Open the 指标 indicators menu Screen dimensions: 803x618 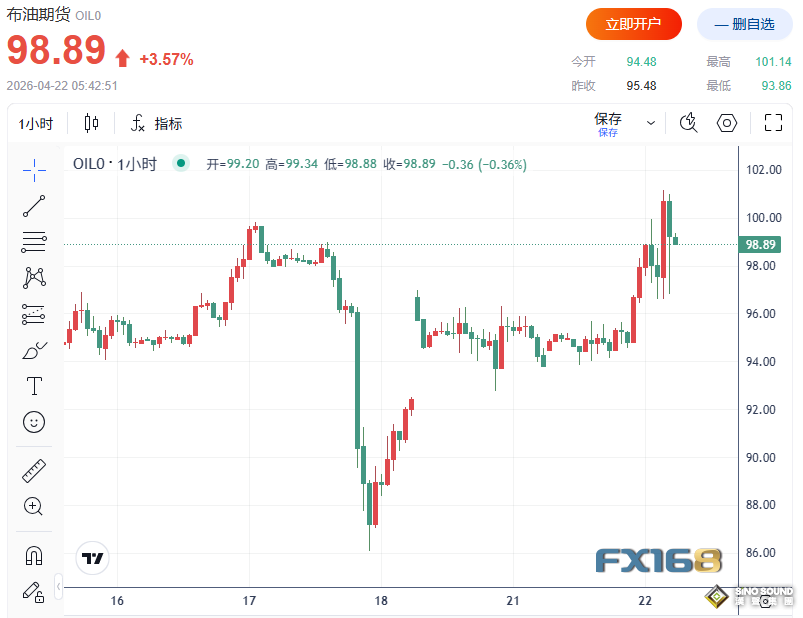point(156,124)
